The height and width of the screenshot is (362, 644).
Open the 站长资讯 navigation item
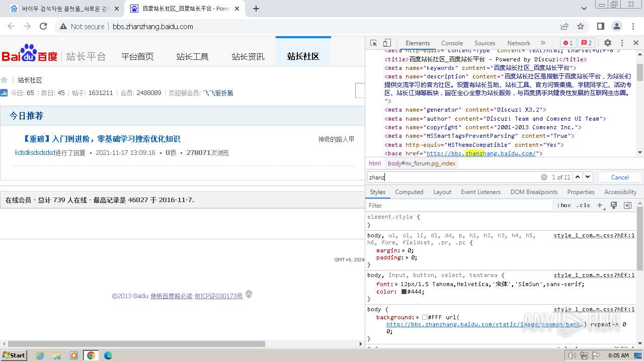[248, 56]
